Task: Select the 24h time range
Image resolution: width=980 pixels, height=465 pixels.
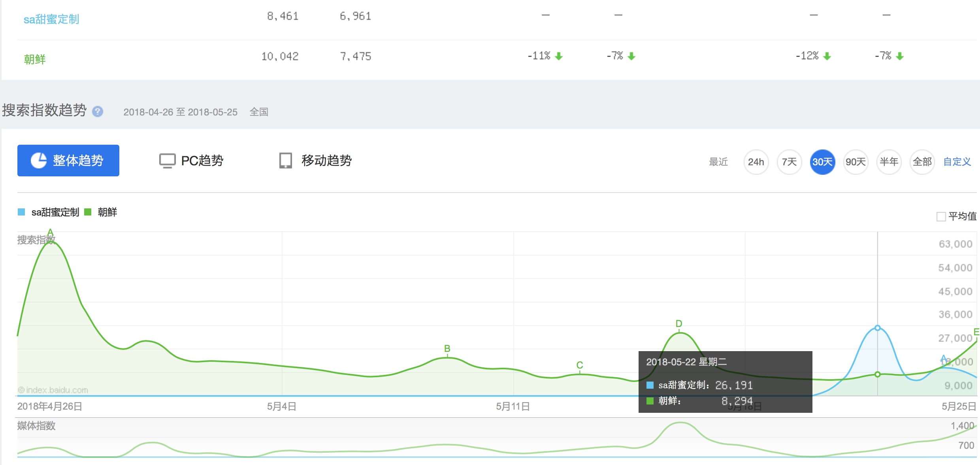Action: coord(756,162)
